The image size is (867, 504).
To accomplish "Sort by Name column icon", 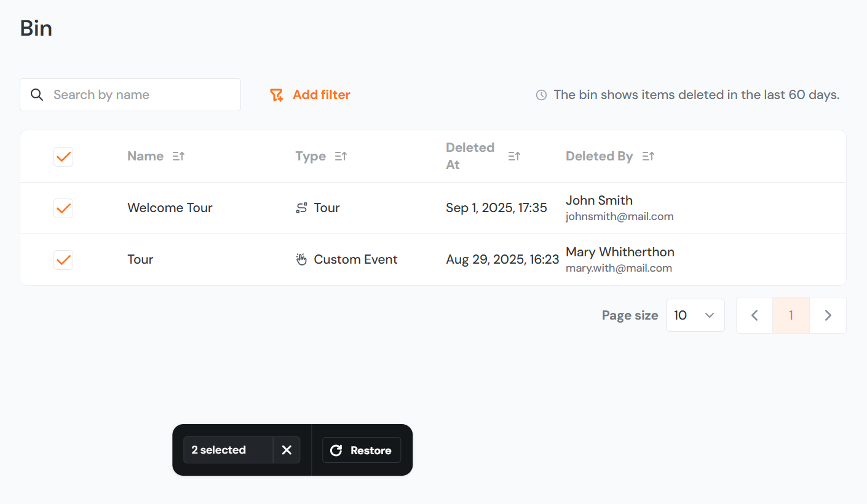I will (x=178, y=156).
